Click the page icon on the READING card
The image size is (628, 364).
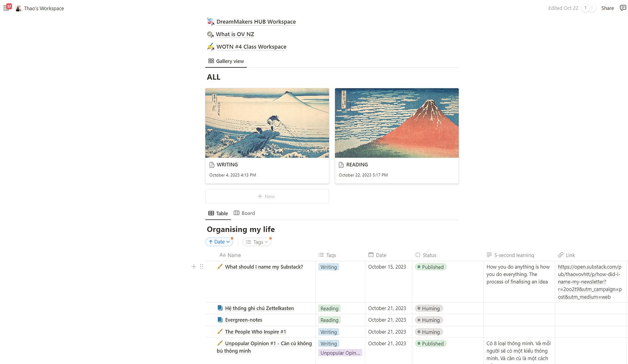(341, 165)
